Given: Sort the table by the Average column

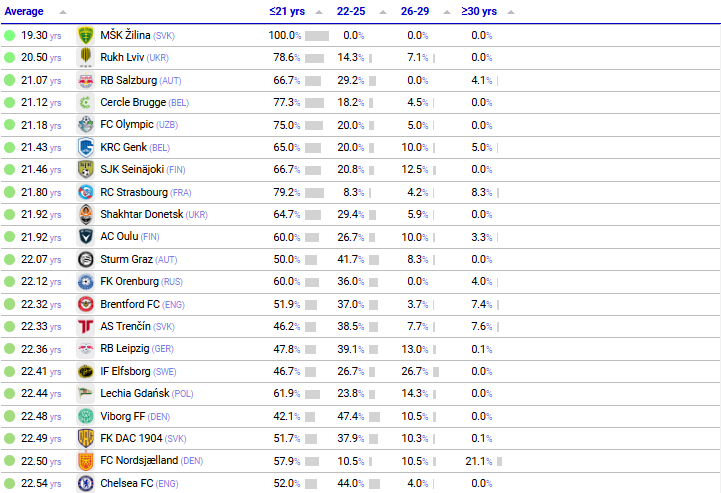Looking at the screenshot, I should coord(25,12).
